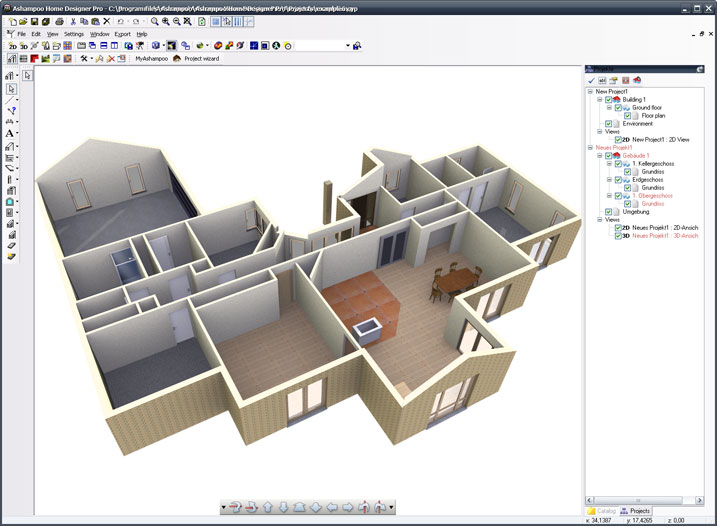Open the empty combo box dropdown in toolbar
Screen dimensions: 717x526
(348, 46)
